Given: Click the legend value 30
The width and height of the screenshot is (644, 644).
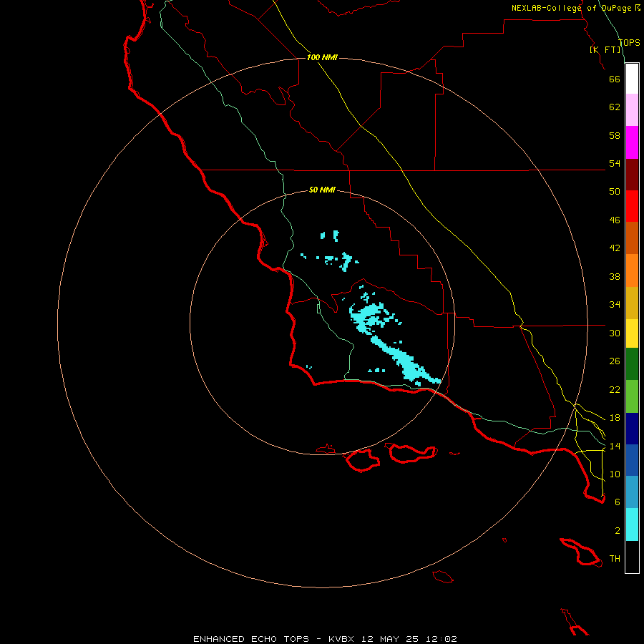Looking at the screenshot, I should click(615, 333).
